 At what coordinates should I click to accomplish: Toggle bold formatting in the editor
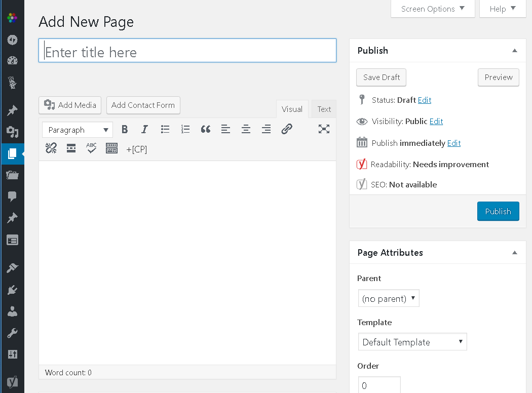tap(125, 129)
